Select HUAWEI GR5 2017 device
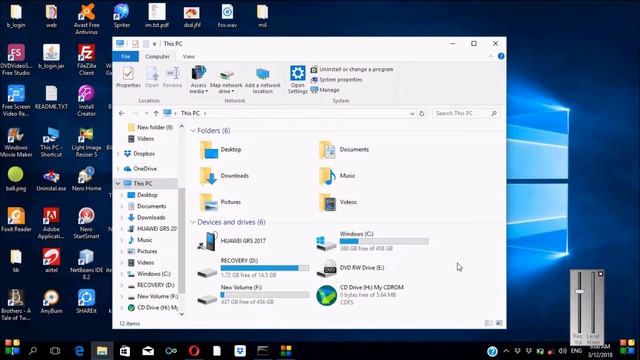Screen dimensions: 640x360 tap(231, 241)
